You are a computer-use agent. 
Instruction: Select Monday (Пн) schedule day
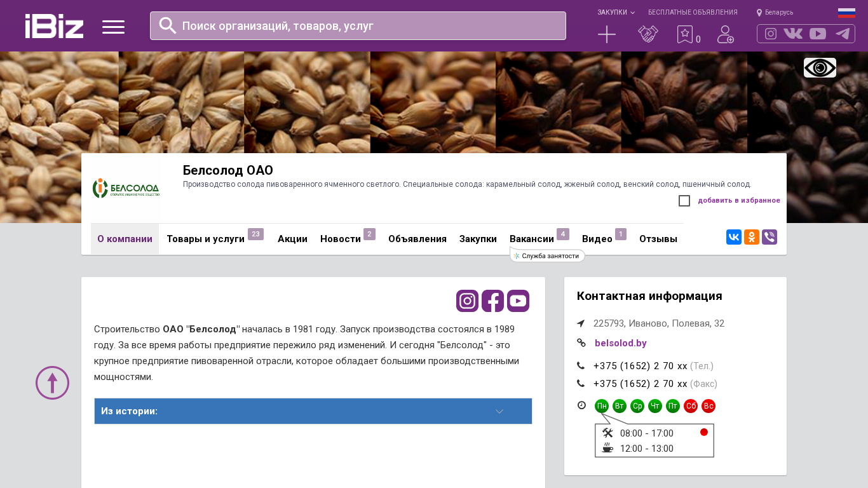tap(602, 406)
